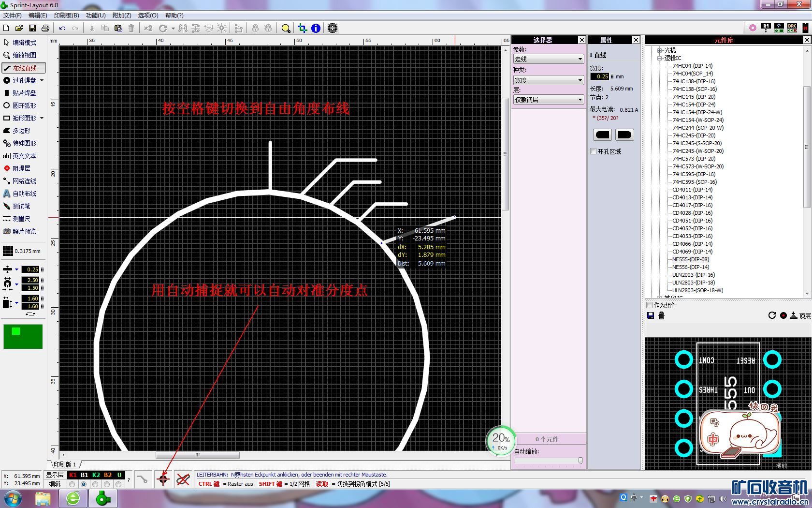
Task: Open the 层 仅敷铜层 dropdown
Action: [x=548, y=100]
